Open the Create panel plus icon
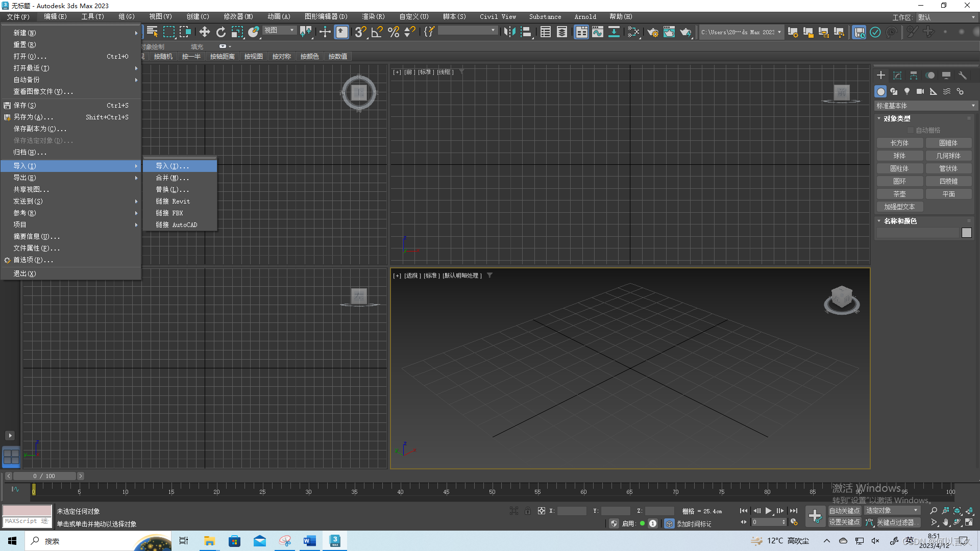 click(x=880, y=75)
